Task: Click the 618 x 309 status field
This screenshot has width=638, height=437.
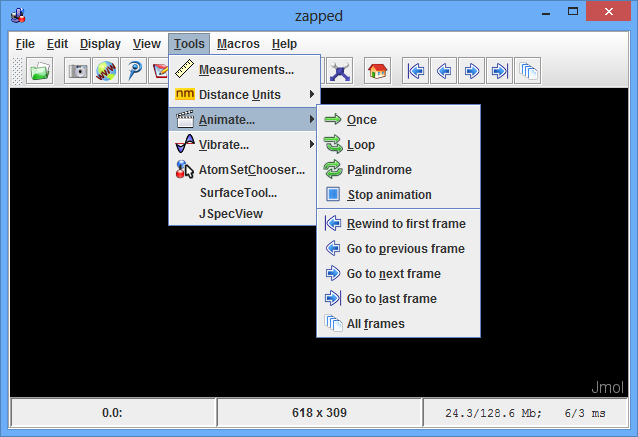Action: (x=319, y=413)
